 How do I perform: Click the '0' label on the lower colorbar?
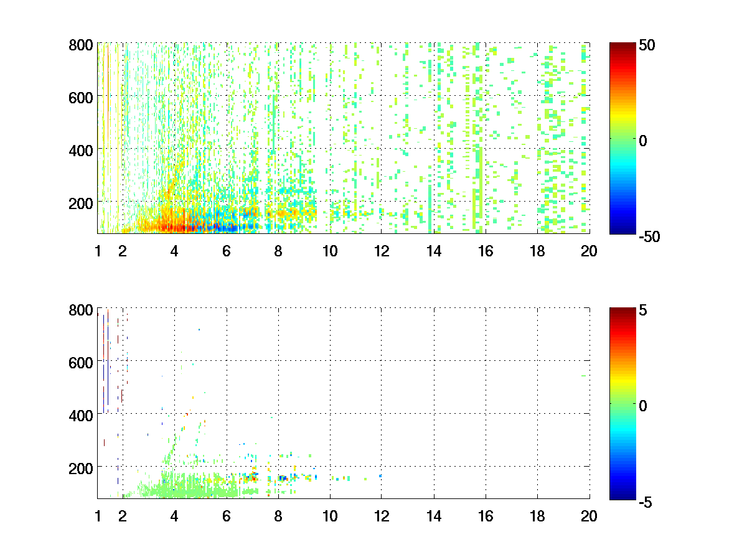[x=644, y=406]
